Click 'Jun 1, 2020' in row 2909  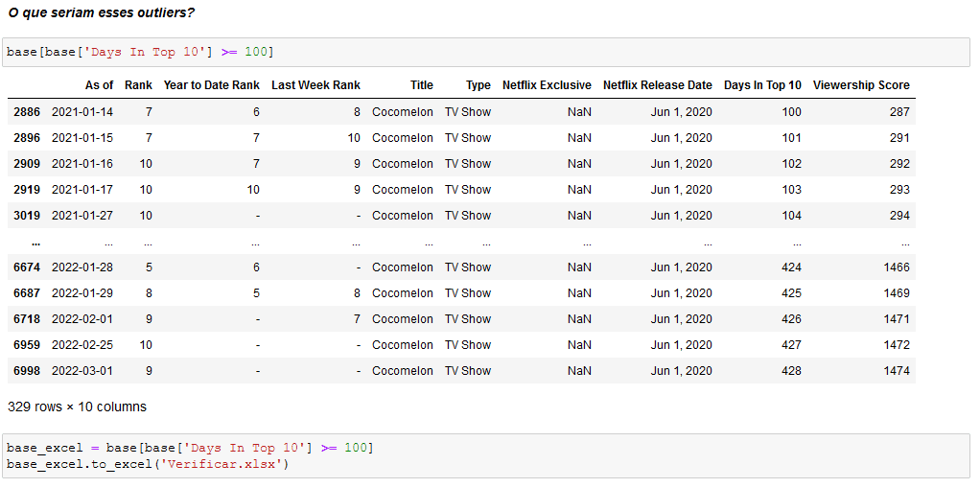point(681,164)
